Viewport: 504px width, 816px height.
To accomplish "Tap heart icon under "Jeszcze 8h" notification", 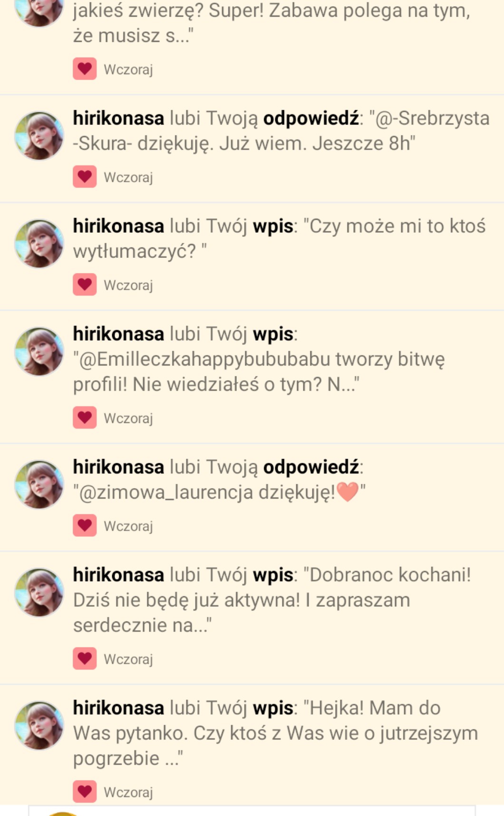I will pos(85,177).
